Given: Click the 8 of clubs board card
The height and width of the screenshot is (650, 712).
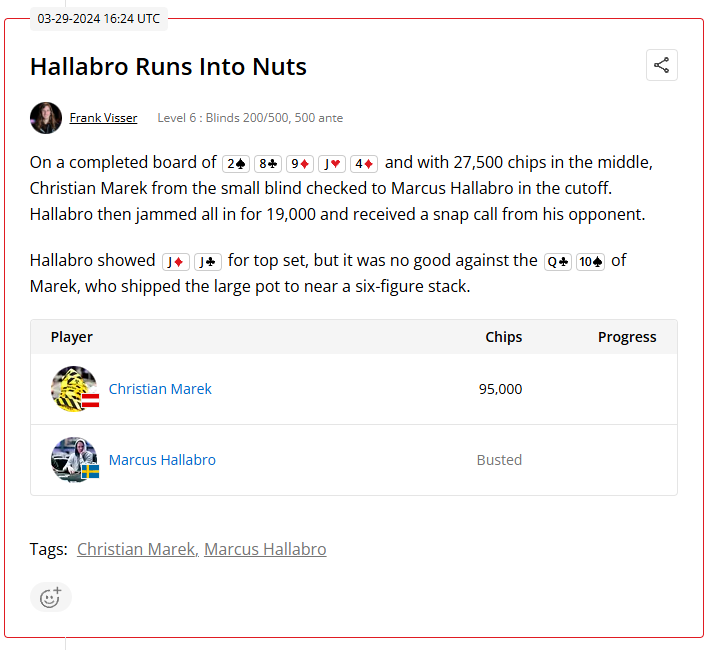Looking at the screenshot, I should click(268, 163).
